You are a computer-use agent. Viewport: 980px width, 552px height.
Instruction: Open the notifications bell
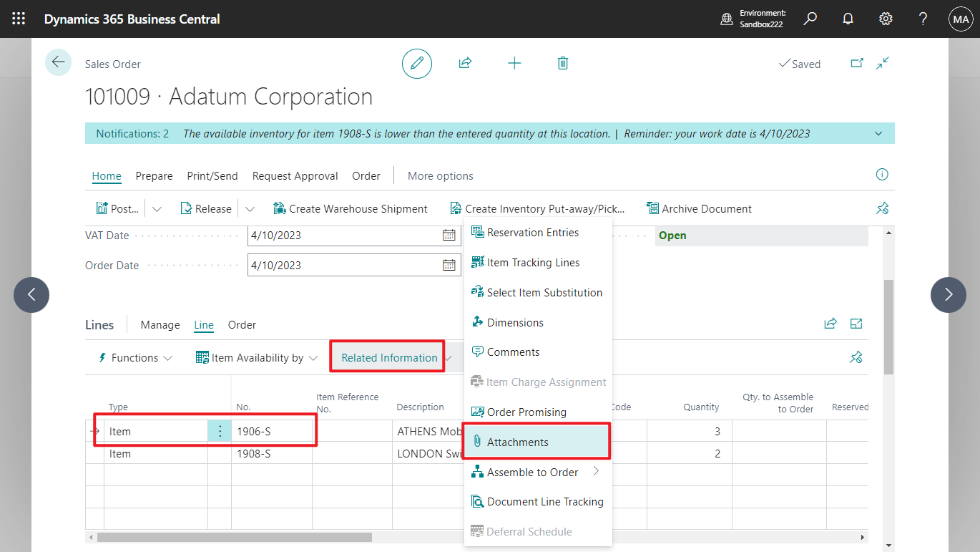(848, 19)
